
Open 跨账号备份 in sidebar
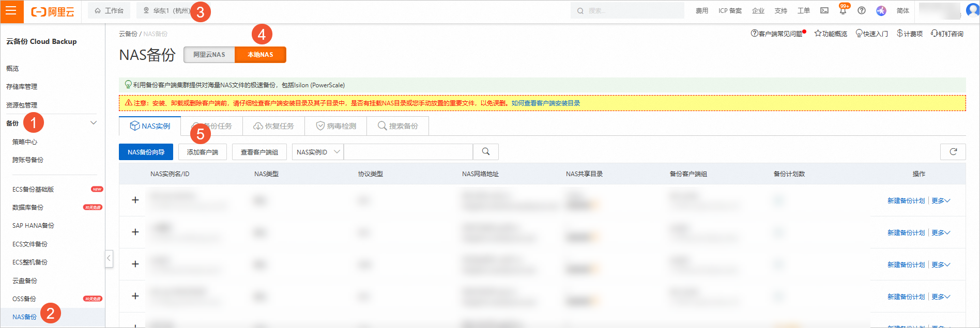click(x=28, y=160)
